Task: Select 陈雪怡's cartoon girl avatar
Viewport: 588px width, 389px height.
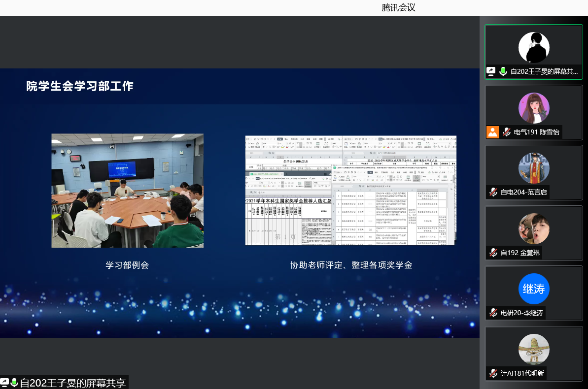Action: [x=534, y=108]
